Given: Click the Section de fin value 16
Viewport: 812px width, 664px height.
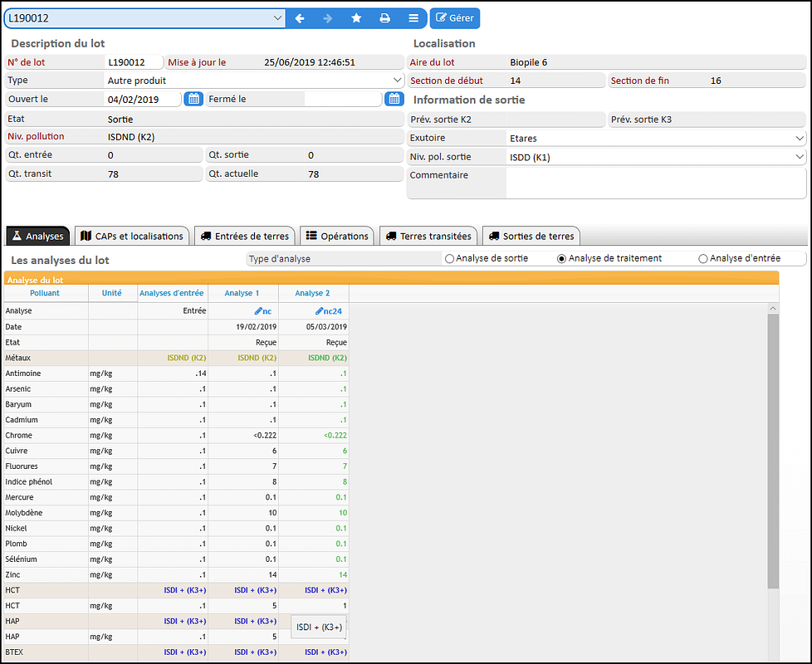Looking at the screenshot, I should 716,81.
